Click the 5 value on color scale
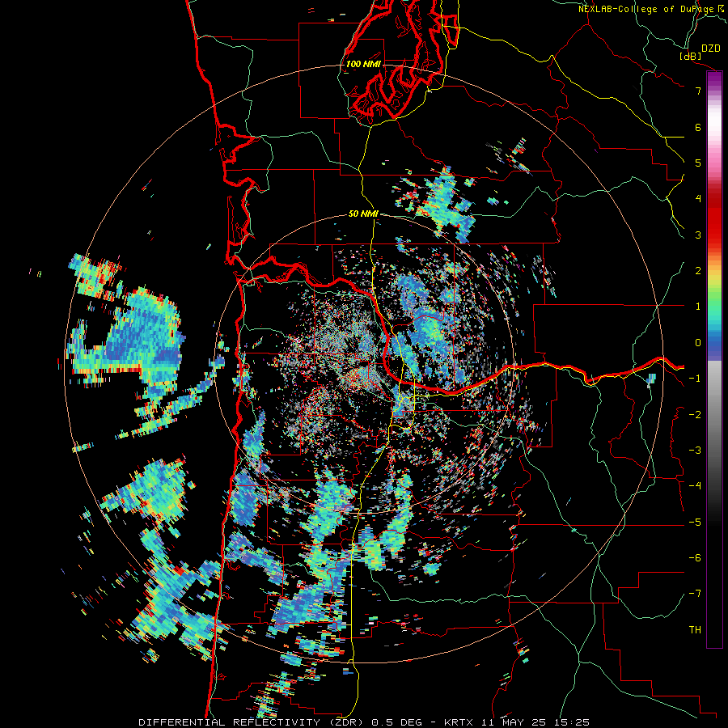728x728 pixels. click(698, 163)
